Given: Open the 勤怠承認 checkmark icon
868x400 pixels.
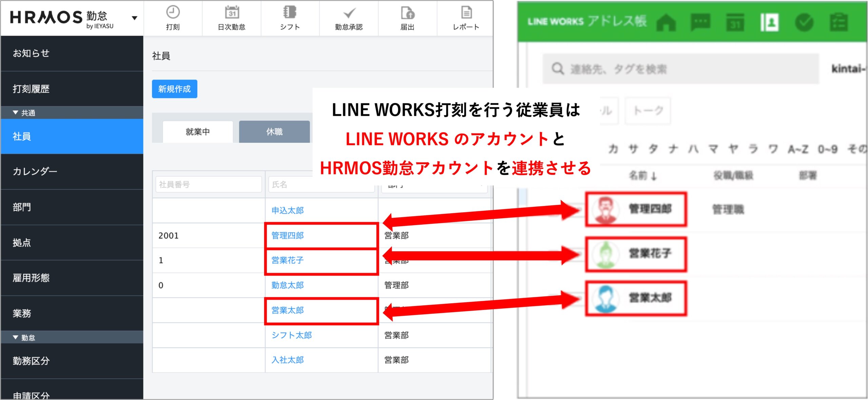Looking at the screenshot, I should 349,13.
